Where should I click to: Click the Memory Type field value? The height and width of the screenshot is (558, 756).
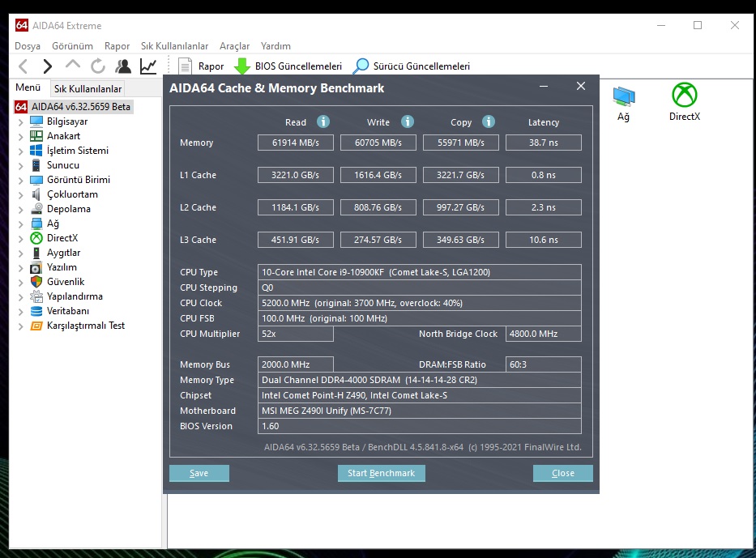[420, 380]
